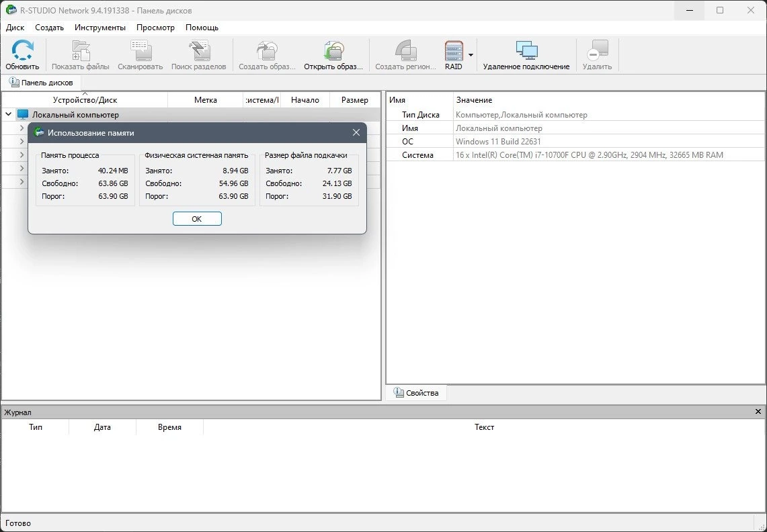Close the Использование памяти dialog
This screenshot has height=532, width=767.
pyautogui.click(x=356, y=132)
